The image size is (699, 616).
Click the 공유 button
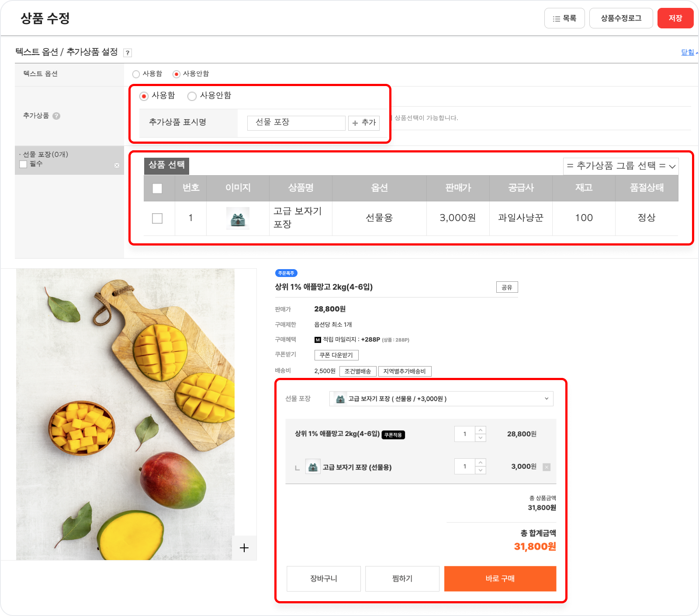[507, 287]
